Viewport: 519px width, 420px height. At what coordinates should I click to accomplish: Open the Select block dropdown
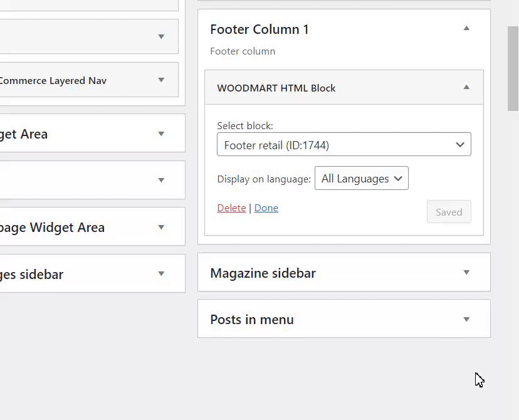tap(343, 145)
